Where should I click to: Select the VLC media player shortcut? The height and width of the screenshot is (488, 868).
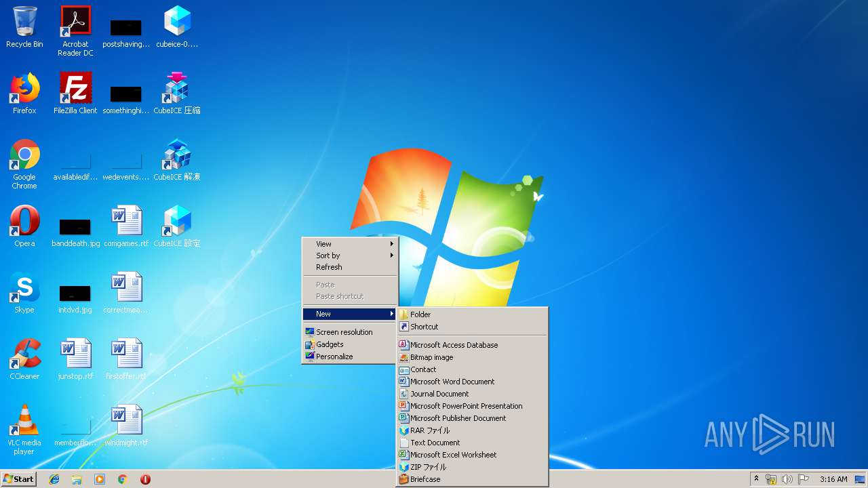[24, 430]
